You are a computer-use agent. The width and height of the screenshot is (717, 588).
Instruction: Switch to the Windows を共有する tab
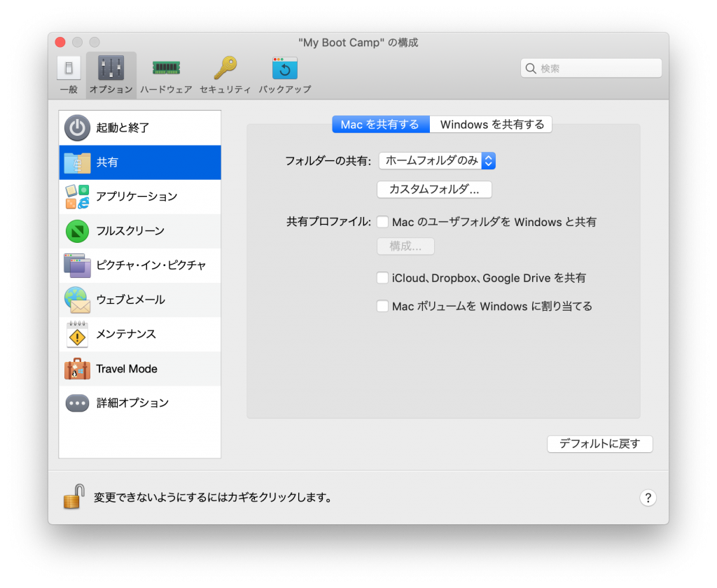point(491,125)
